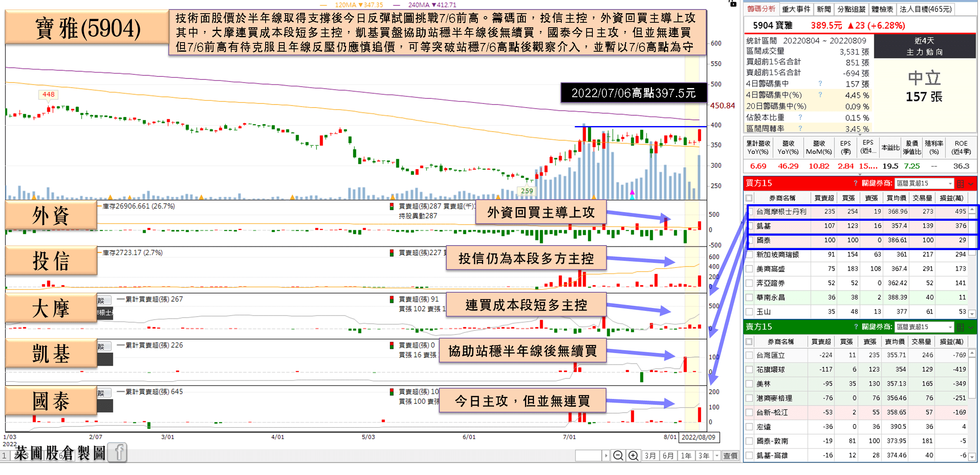Toggle grid view icon in 買方15 header

[x=961, y=184]
